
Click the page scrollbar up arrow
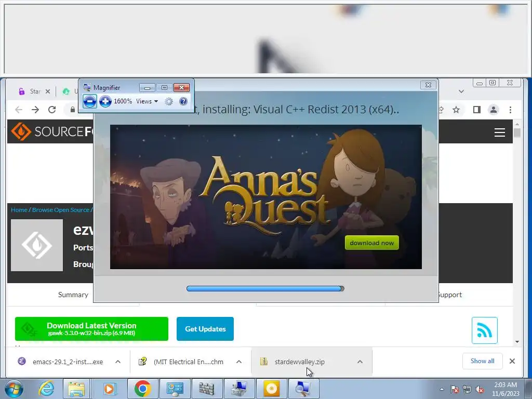[x=517, y=124]
